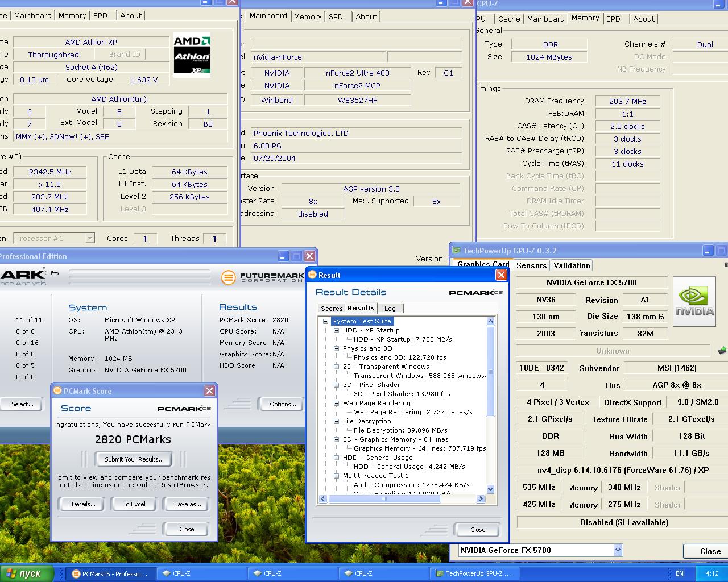The image size is (728, 582).
Task: Click the Phoenix Technologies, LTD BIOS field
Action: tap(356, 133)
